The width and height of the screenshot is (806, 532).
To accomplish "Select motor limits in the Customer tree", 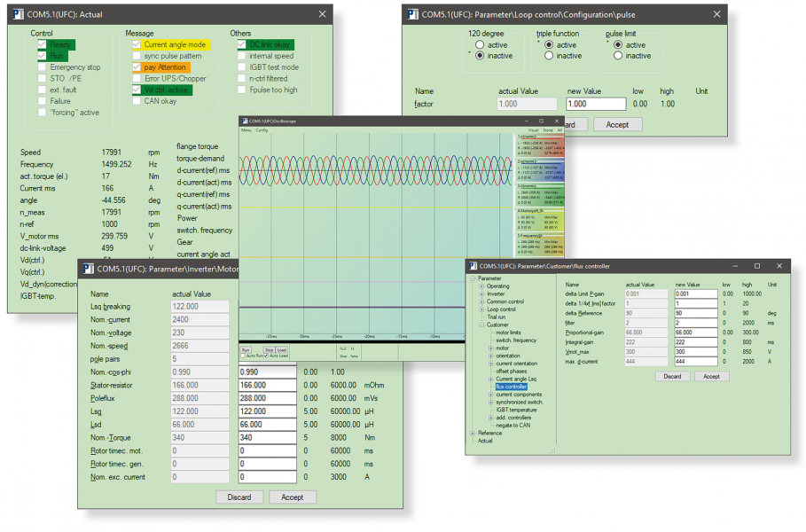I will pyautogui.click(x=508, y=332).
